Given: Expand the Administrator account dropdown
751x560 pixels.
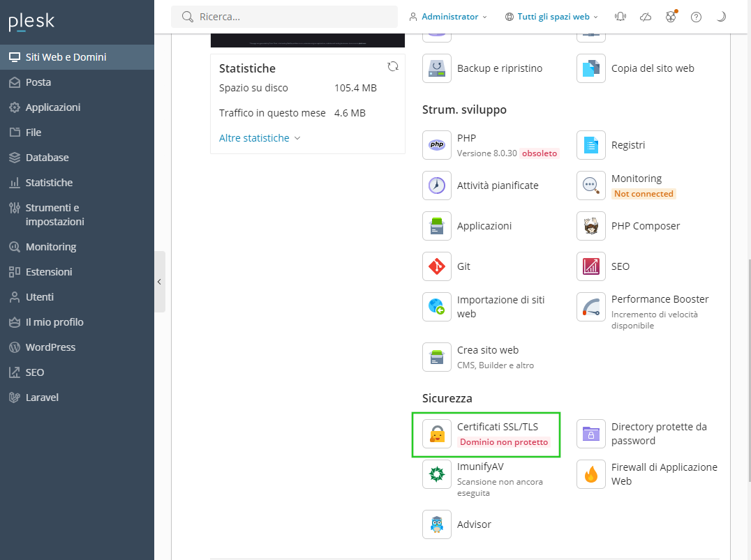Looking at the screenshot, I should pyautogui.click(x=448, y=17).
